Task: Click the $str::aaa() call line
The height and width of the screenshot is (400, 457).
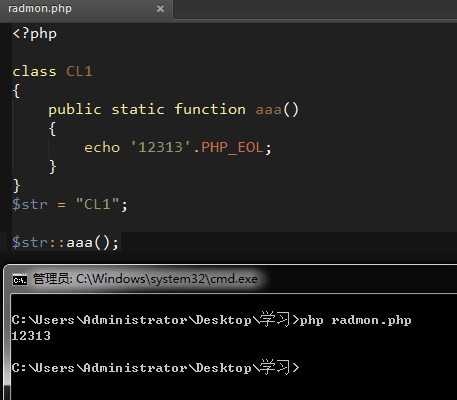Action: click(65, 242)
